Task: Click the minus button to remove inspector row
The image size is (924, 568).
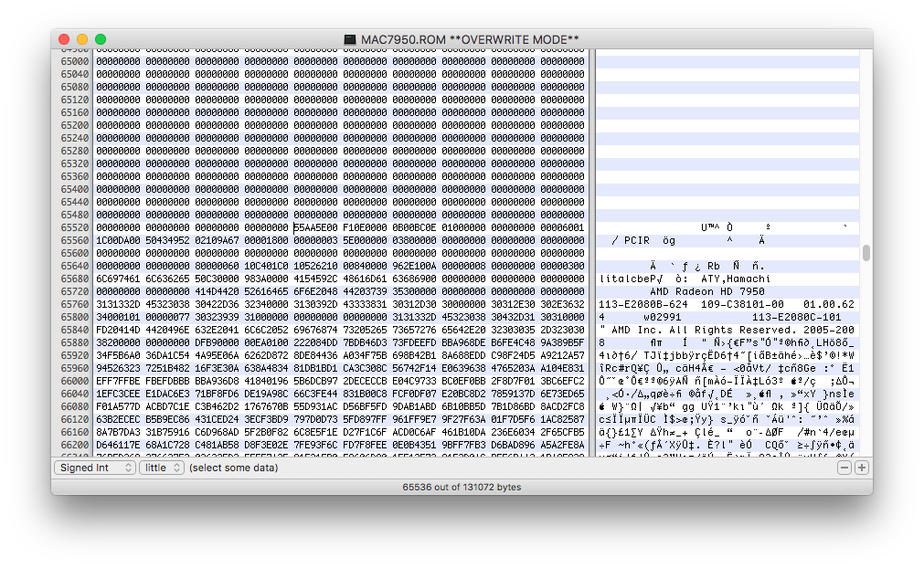Action: point(844,468)
